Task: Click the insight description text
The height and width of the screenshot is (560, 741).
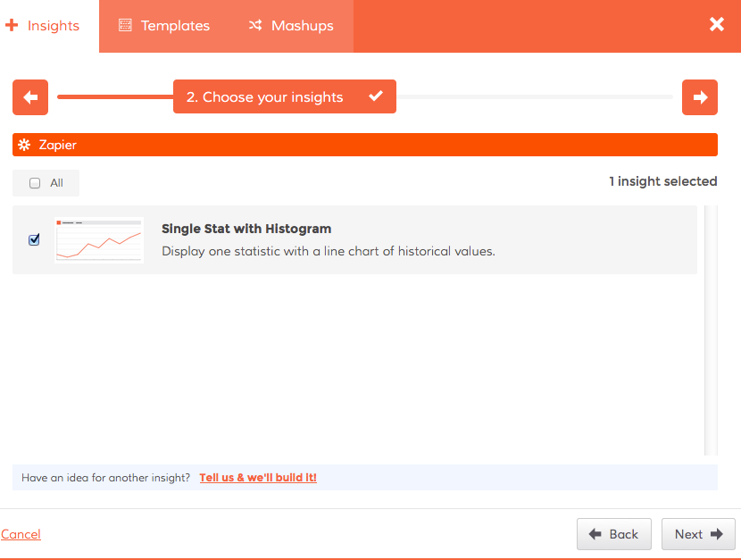Action: [x=329, y=251]
